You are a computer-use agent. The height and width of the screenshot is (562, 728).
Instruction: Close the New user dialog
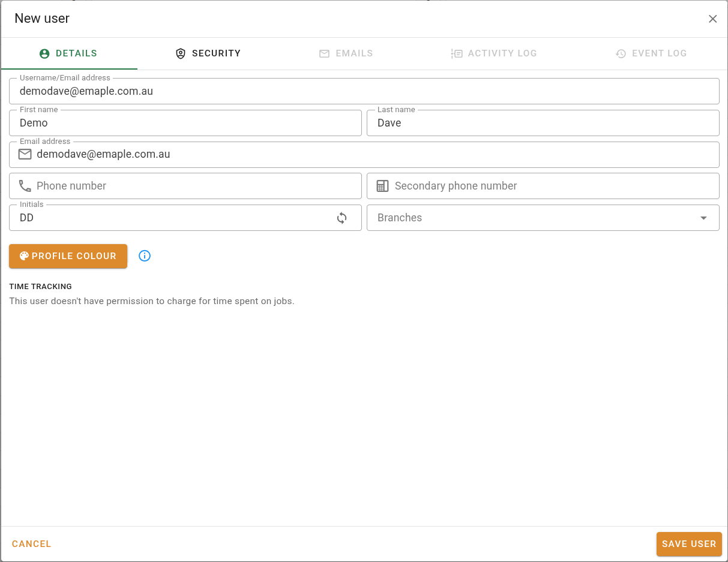pyautogui.click(x=713, y=19)
